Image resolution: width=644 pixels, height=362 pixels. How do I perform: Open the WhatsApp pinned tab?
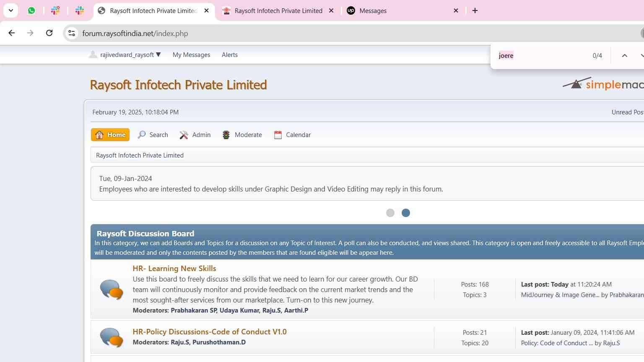(31, 10)
